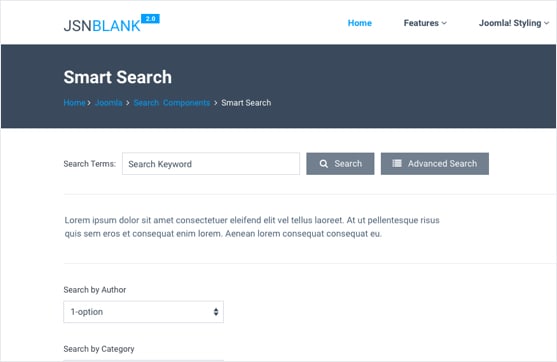
Task: Go to the Home menu item
Action: 359,23
